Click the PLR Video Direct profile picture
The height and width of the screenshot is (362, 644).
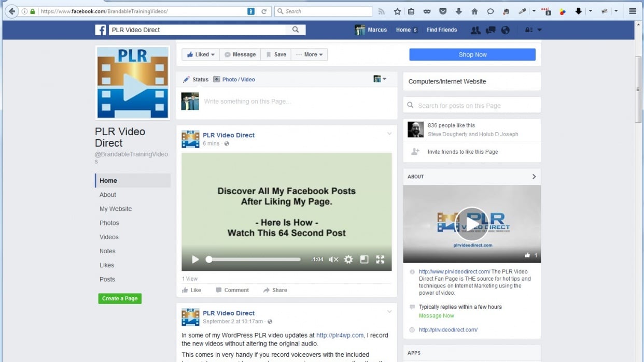(x=133, y=83)
